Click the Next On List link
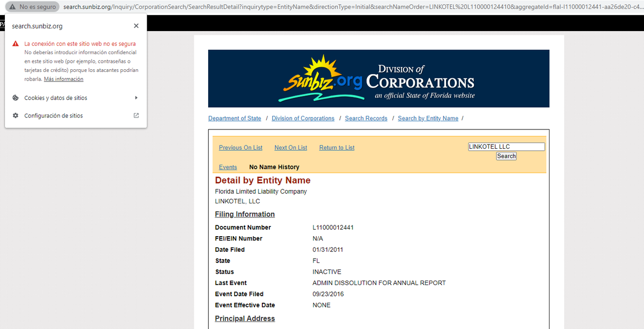Screen dimensions: 644x329 click(x=290, y=148)
